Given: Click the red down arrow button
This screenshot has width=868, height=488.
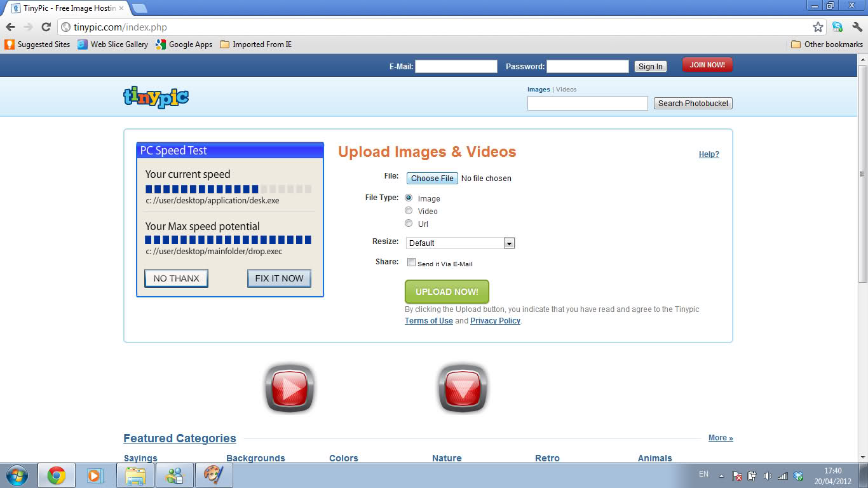Looking at the screenshot, I should (463, 388).
